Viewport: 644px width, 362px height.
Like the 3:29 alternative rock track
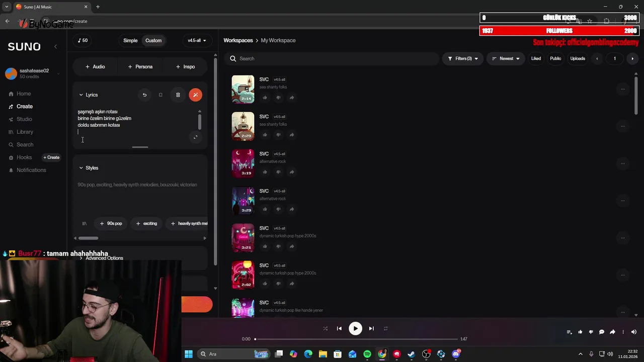pyautogui.click(x=265, y=209)
